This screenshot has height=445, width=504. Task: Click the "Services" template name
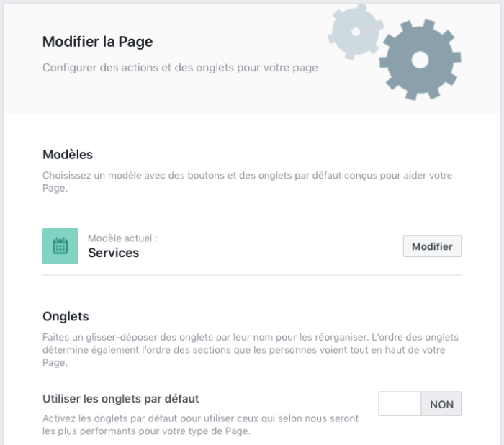[113, 253]
